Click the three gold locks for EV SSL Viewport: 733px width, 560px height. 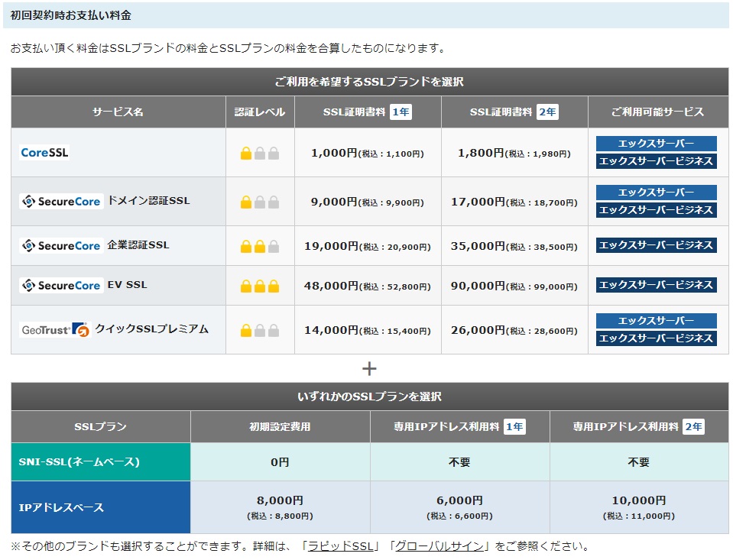[260, 286]
